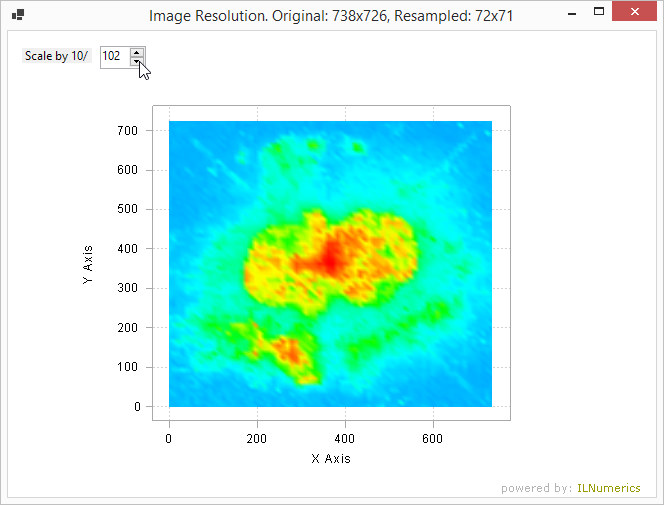
Task: Click the "powered by:" text
Action: pos(537,488)
